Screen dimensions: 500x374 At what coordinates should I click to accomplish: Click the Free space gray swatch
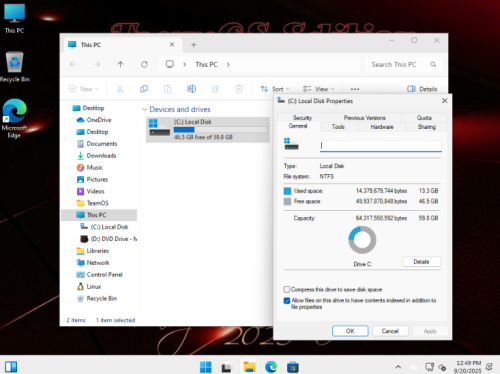point(287,201)
